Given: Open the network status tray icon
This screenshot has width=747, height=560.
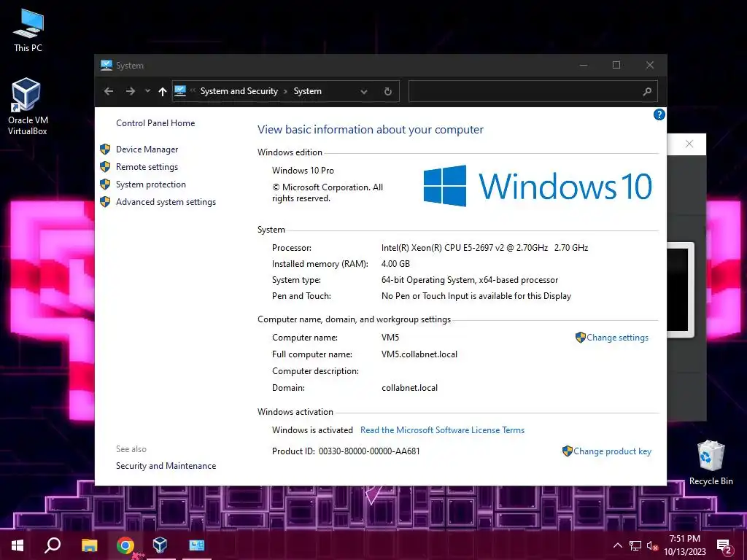Looking at the screenshot, I should click(635, 546).
